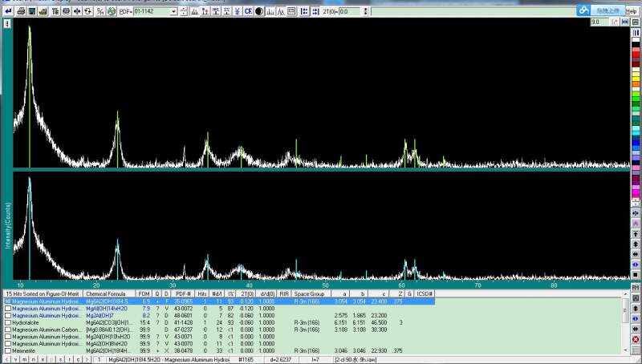Click the skip-to-end icon beside the 9.0 field
The image size is (642, 364).
coord(625,22)
